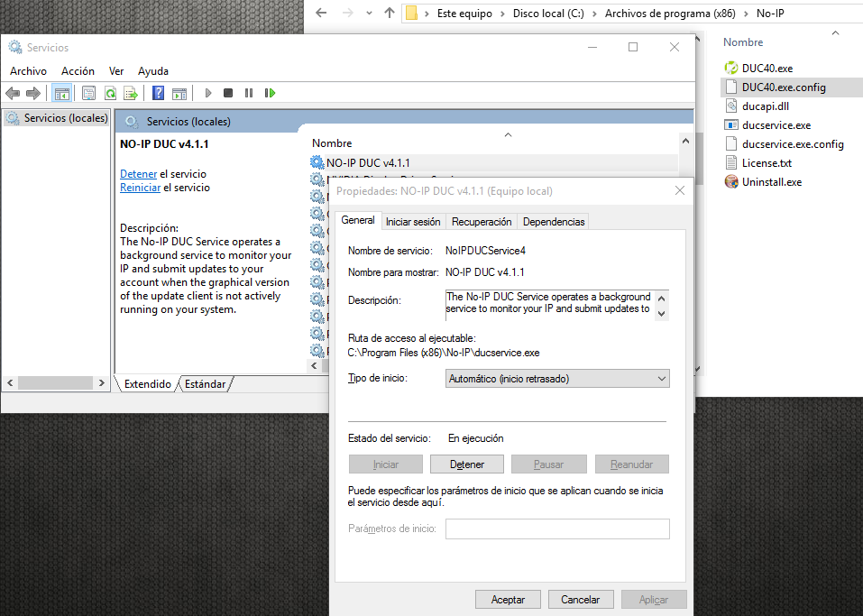This screenshot has width=863, height=616.
Task: Click the Explorer back navigation arrow
Action: click(321, 13)
